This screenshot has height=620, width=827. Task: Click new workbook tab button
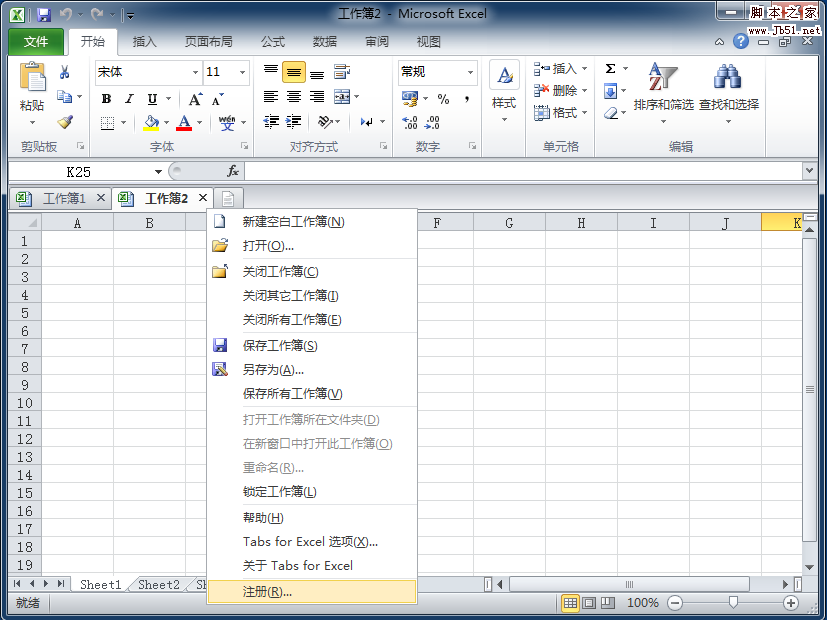click(x=228, y=199)
